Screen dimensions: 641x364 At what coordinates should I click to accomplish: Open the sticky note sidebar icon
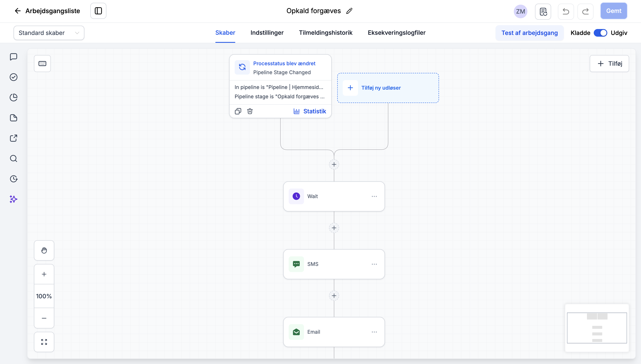pos(14,118)
